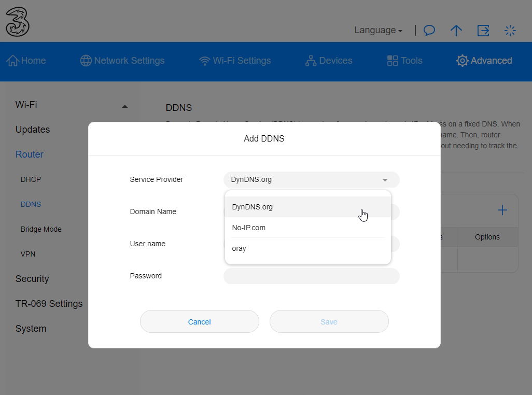Click the Tools grid icon
This screenshot has height=395, width=532.
(x=393, y=61)
